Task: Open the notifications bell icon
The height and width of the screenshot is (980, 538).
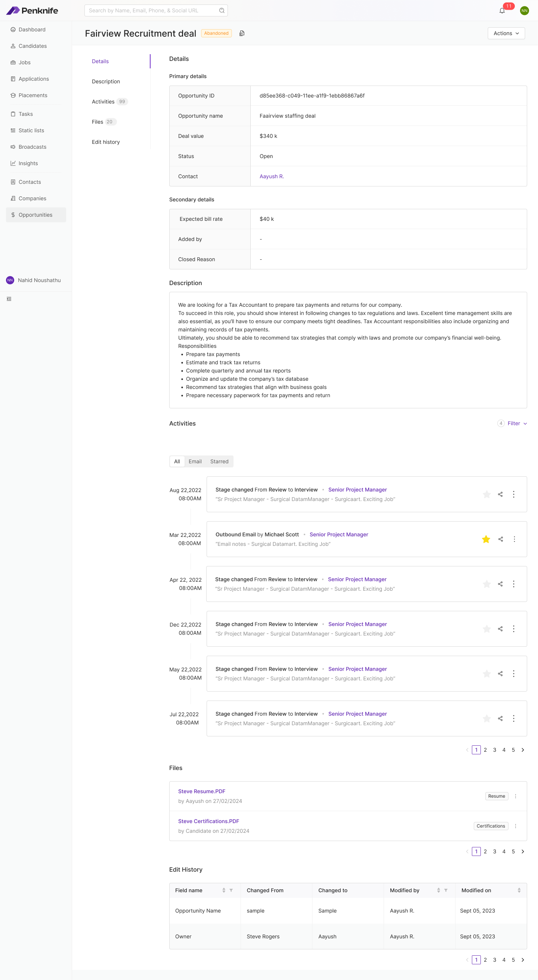Action: [x=502, y=11]
